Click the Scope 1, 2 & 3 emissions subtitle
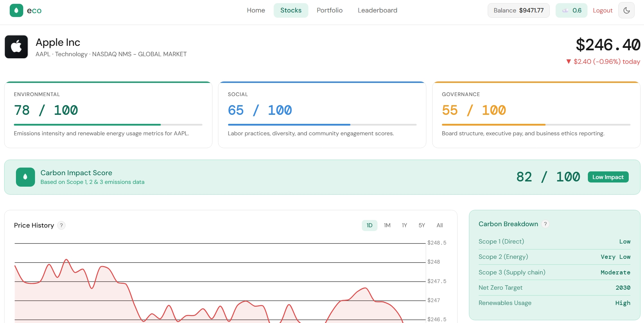Image resolution: width=644 pixels, height=323 pixels. pos(93,182)
